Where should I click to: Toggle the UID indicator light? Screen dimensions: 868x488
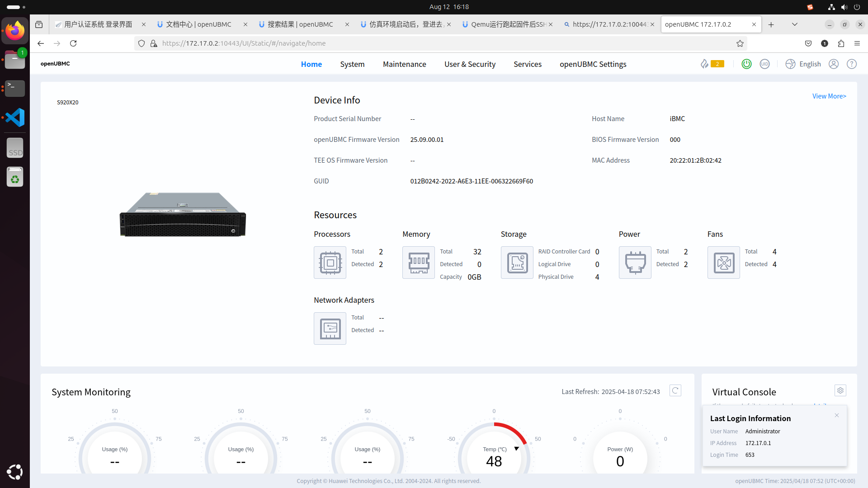coord(764,64)
